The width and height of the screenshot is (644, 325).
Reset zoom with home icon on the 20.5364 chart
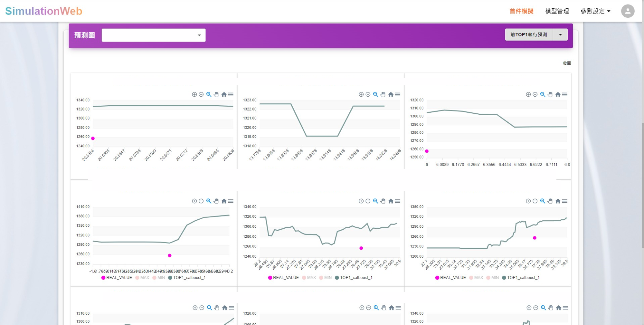click(224, 94)
